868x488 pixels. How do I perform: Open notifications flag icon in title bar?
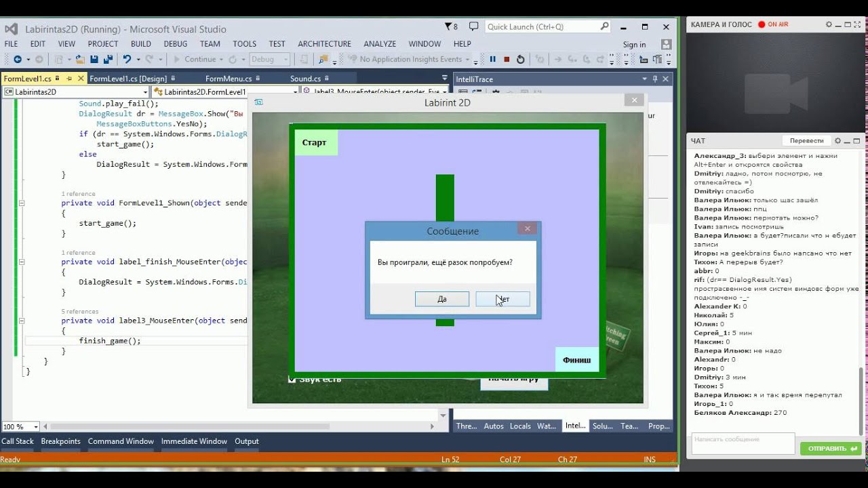(448, 26)
